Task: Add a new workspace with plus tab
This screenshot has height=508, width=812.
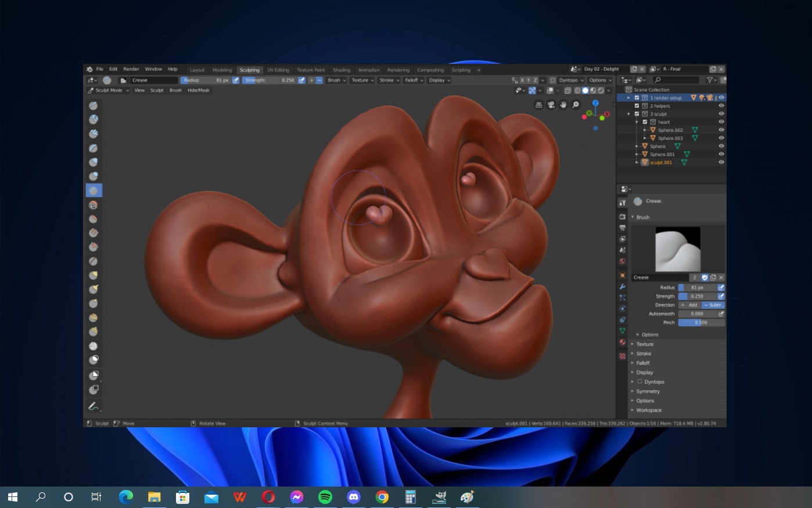Action: (x=479, y=70)
